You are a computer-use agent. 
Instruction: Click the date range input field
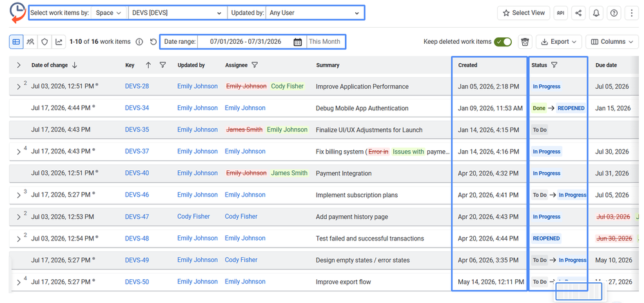[245, 41]
